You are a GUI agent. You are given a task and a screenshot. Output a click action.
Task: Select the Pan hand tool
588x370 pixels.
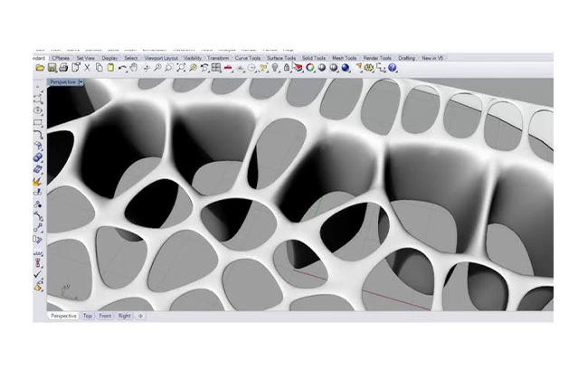(x=134, y=68)
